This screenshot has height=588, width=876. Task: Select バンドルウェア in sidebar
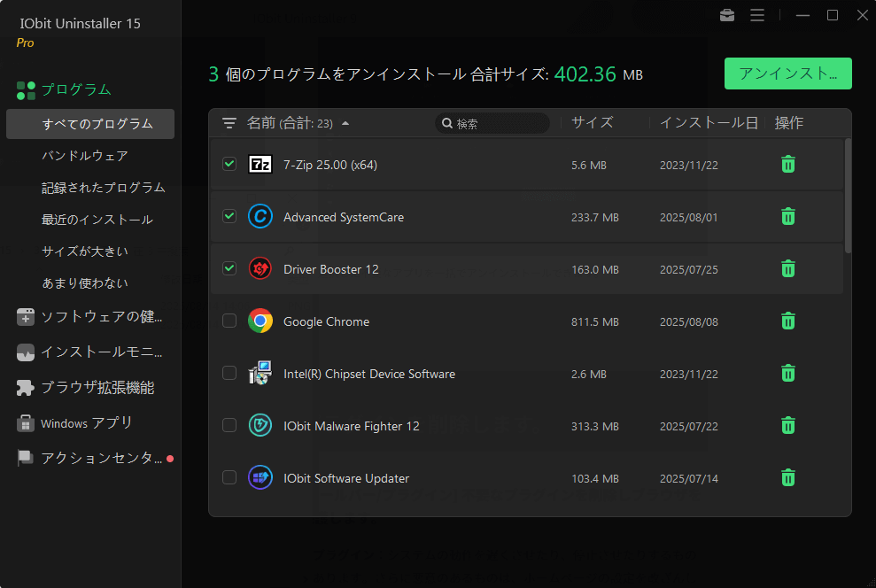(x=85, y=156)
